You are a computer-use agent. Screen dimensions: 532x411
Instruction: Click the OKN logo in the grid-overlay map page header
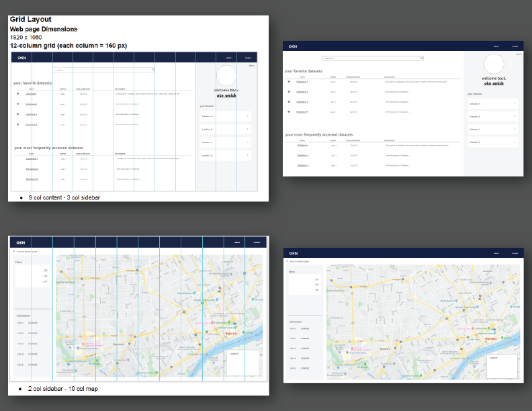point(21,242)
